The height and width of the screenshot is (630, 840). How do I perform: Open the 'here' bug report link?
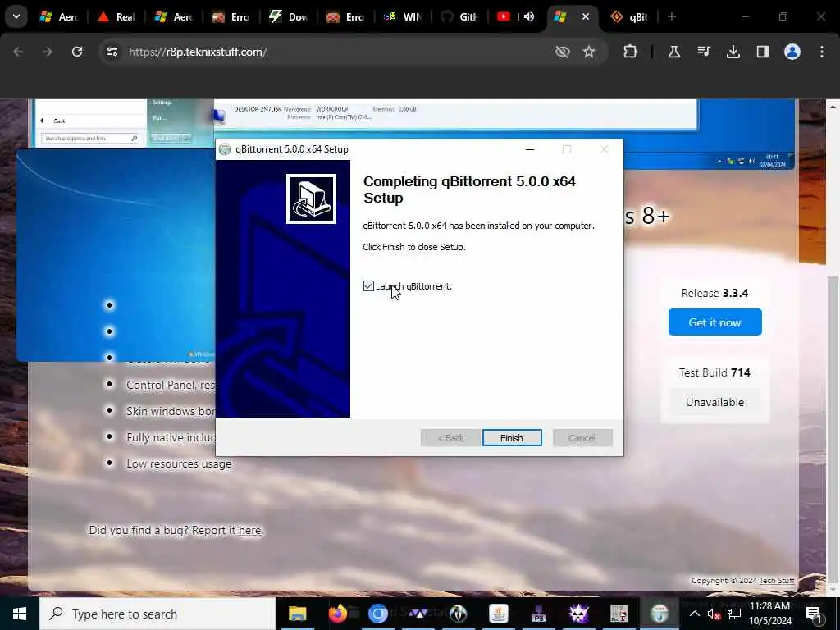250,531
